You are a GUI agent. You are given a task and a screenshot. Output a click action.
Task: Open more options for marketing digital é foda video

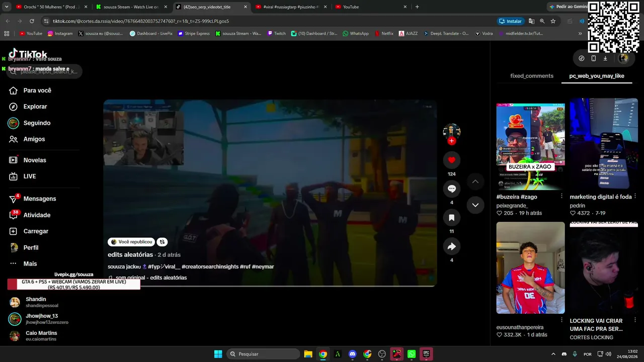click(635, 196)
